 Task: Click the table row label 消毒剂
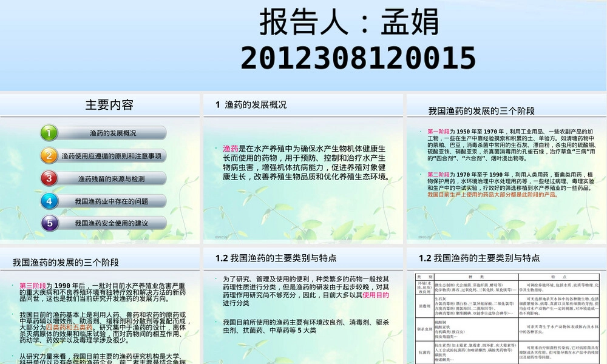coord(424,306)
